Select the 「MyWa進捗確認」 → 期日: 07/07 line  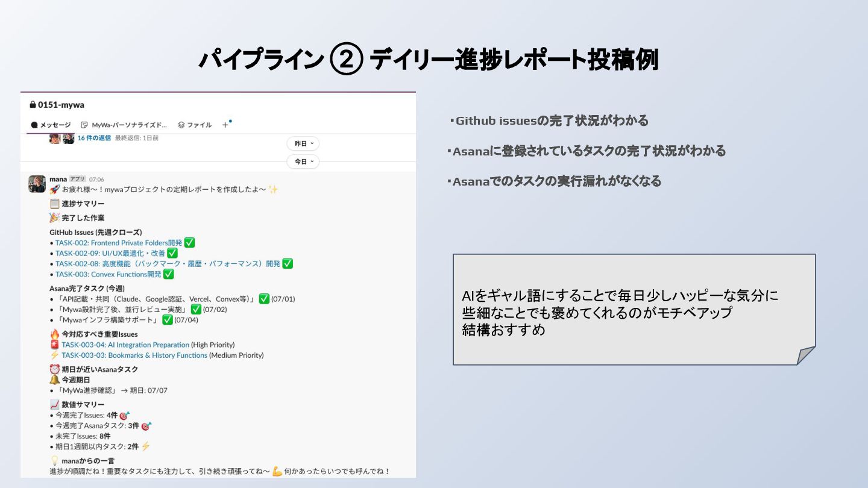(108, 390)
